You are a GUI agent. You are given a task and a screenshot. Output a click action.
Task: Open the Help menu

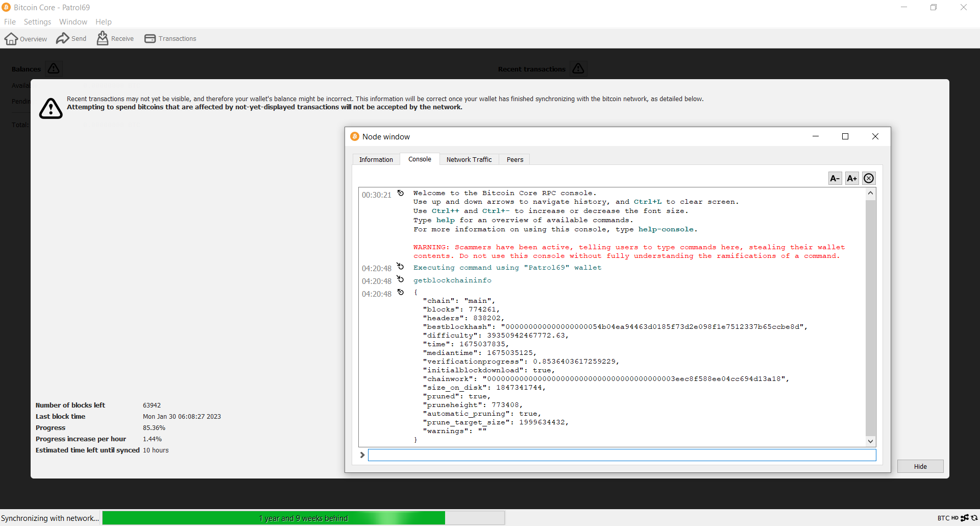point(103,22)
